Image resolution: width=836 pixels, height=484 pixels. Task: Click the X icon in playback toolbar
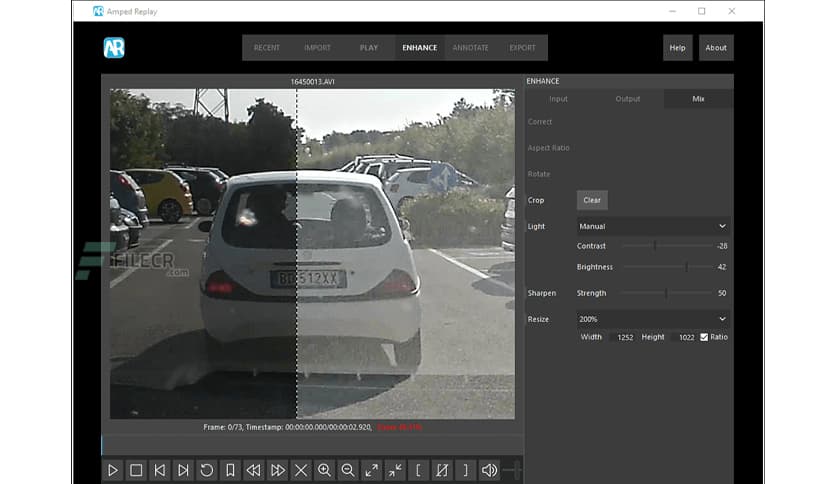301,470
